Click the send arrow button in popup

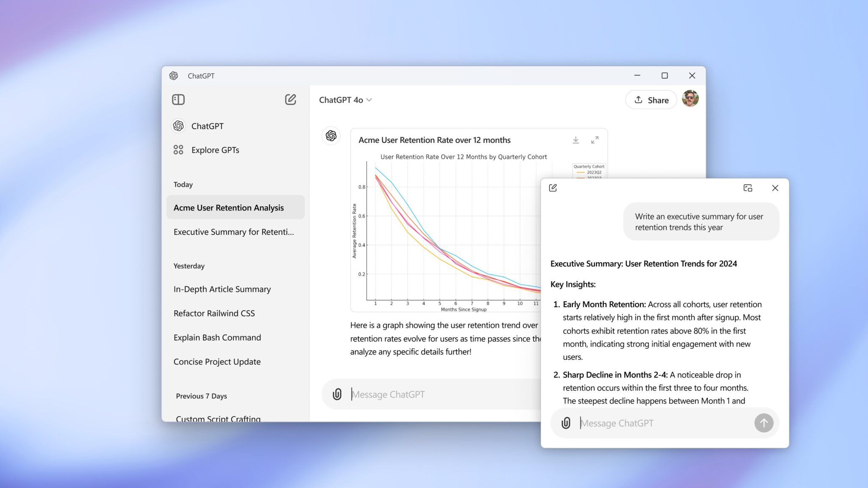pos(764,423)
